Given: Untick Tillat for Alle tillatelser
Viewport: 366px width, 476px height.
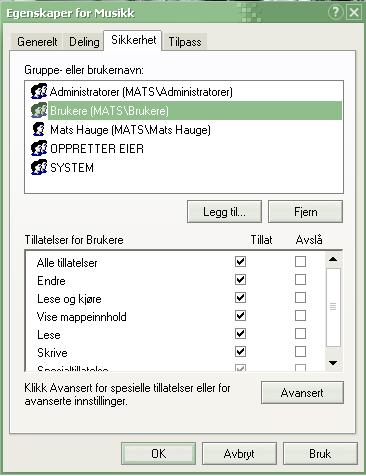Looking at the screenshot, I should coord(240,261).
